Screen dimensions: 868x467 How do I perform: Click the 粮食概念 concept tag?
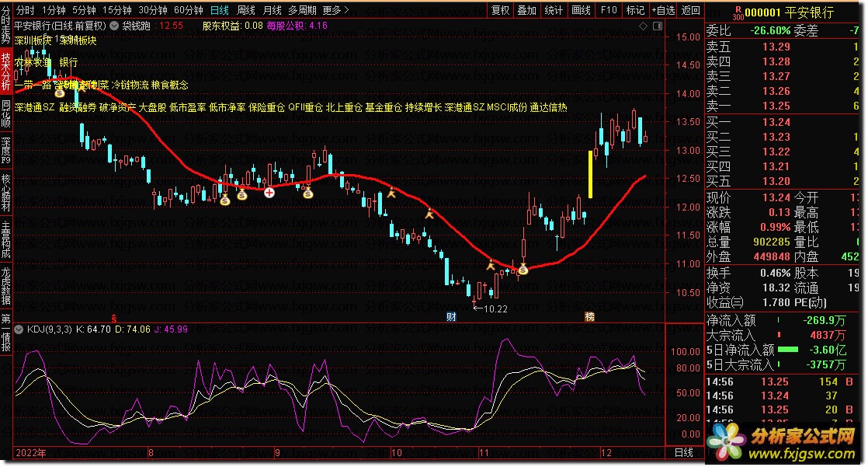170,85
